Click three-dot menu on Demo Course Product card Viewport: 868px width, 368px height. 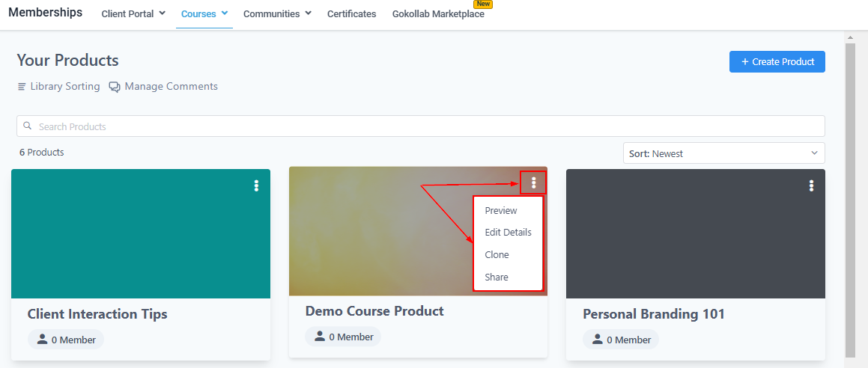click(x=533, y=183)
